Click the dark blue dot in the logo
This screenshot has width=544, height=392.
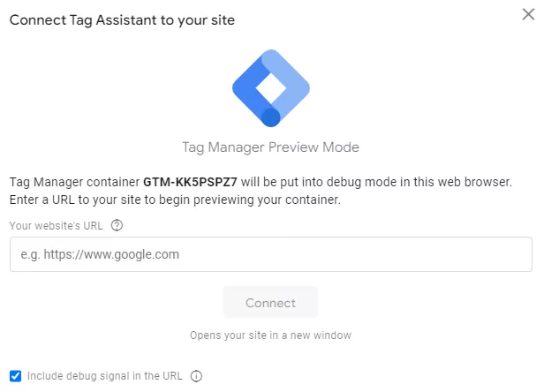pos(270,117)
